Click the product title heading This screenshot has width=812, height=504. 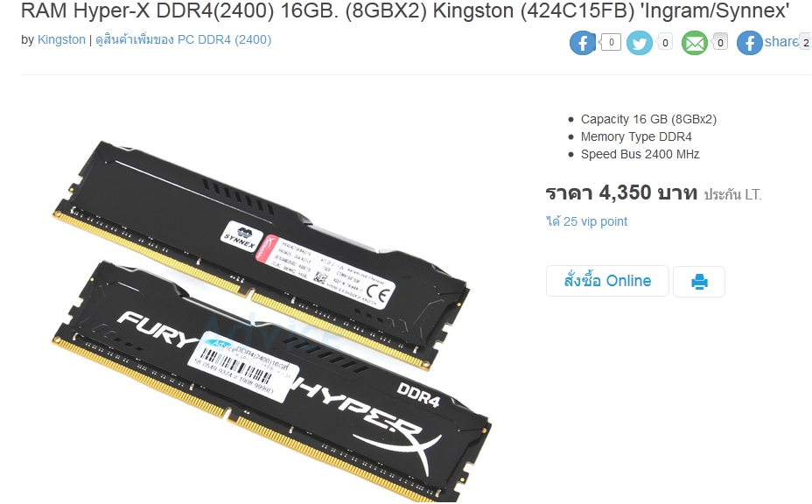pos(405,10)
